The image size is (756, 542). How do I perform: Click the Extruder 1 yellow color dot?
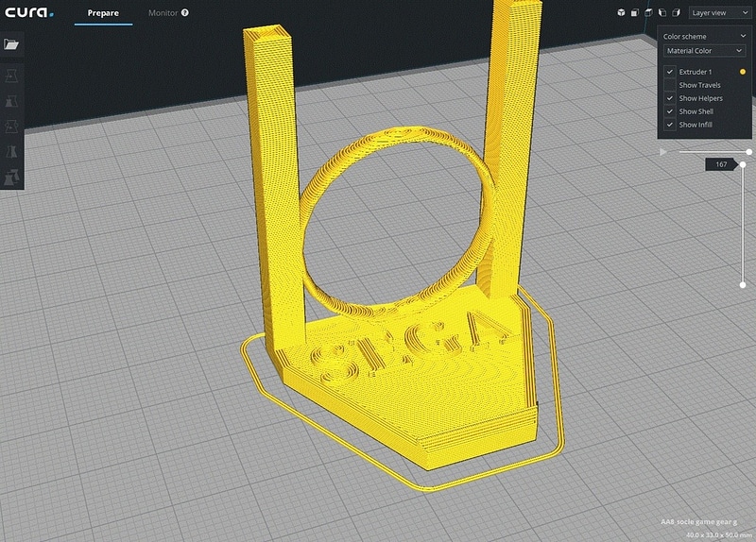click(743, 72)
